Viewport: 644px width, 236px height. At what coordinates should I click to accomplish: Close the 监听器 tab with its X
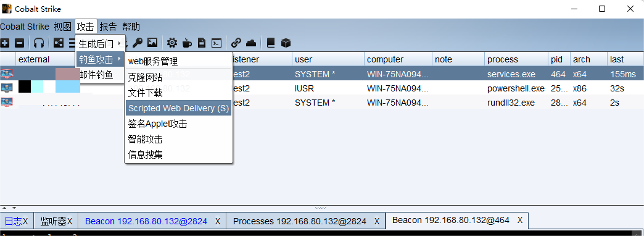pyautogui.click(x=70, y=221)
